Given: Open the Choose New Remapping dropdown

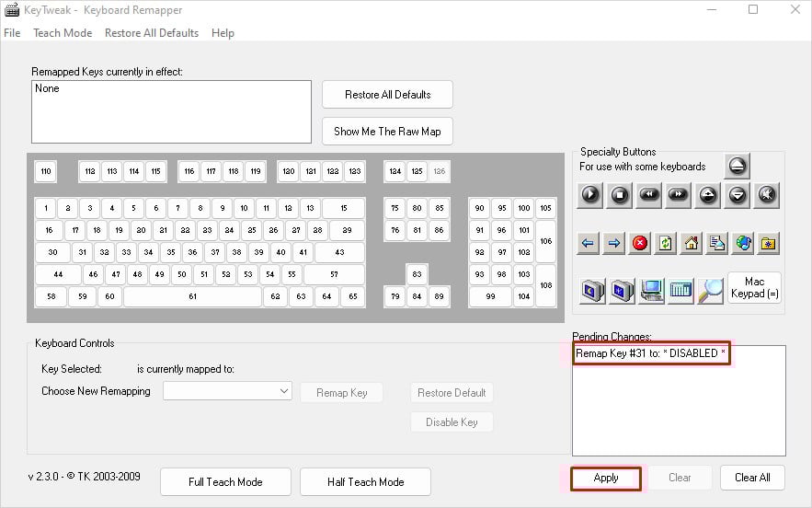Looking at the screenshot, I should pos(227,391).
